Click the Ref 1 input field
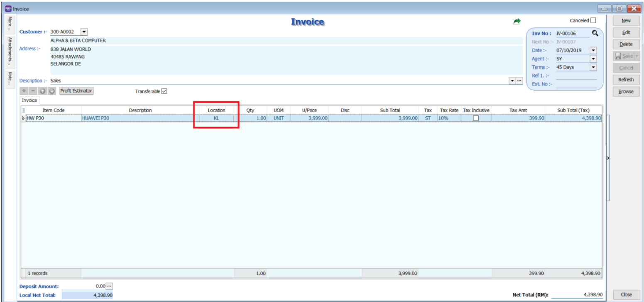Screen dimensions: 644x302 point(576,76)
